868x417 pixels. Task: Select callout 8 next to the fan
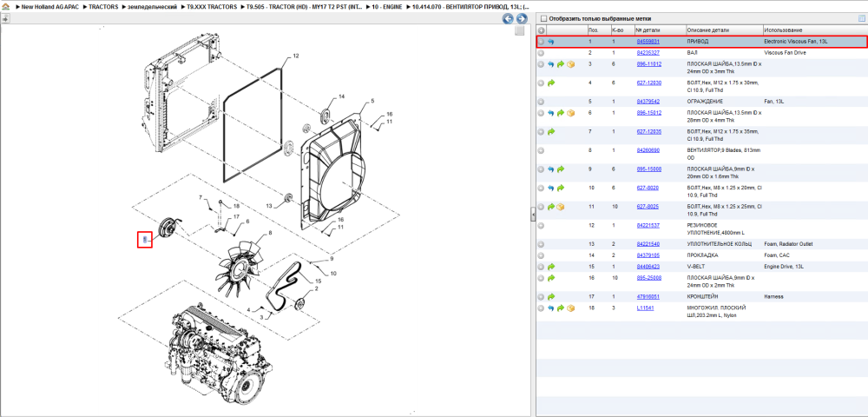point(270,234)
